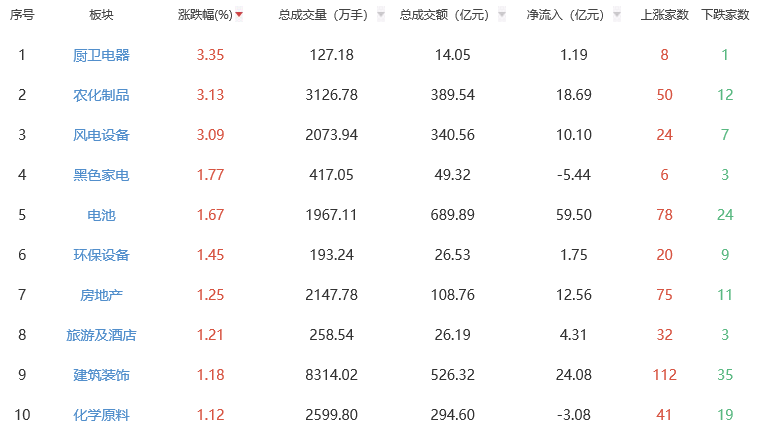Viewport: 766px width, 434px height.
Task: Click the red sort arrow beside 涨跌幅(%)
Action: (239, 15)
